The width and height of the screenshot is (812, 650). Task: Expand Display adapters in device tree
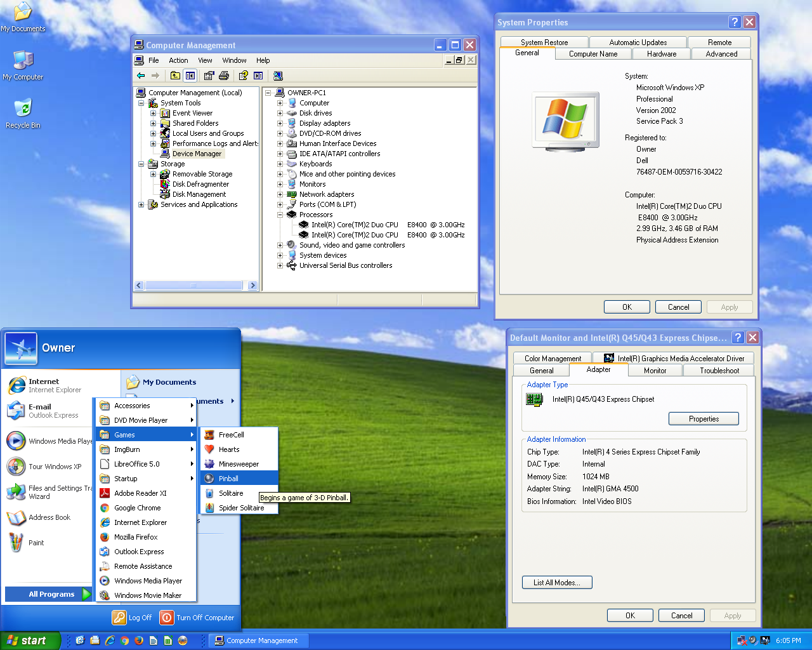tap(280, 123)
